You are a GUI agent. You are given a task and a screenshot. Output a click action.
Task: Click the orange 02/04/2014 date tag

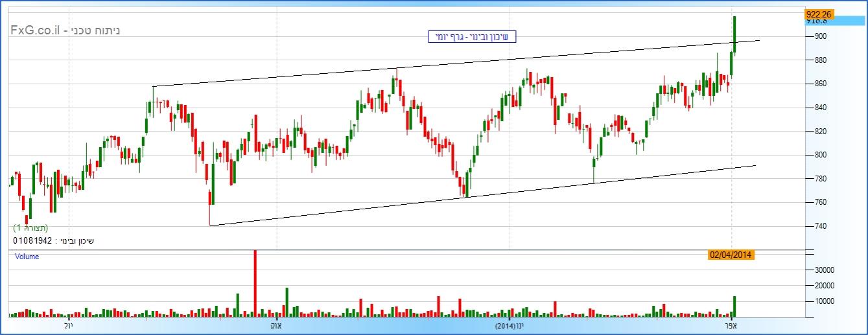pyautogui.click(x=731, y=255)
